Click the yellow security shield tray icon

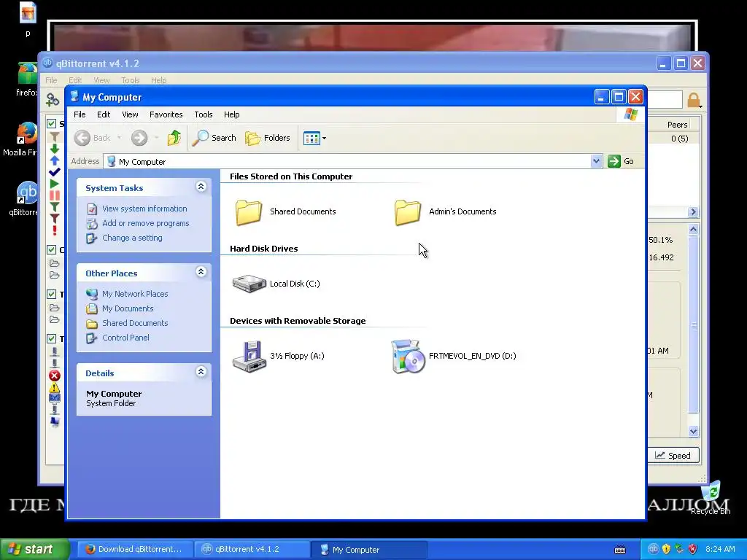pos(667,549)
